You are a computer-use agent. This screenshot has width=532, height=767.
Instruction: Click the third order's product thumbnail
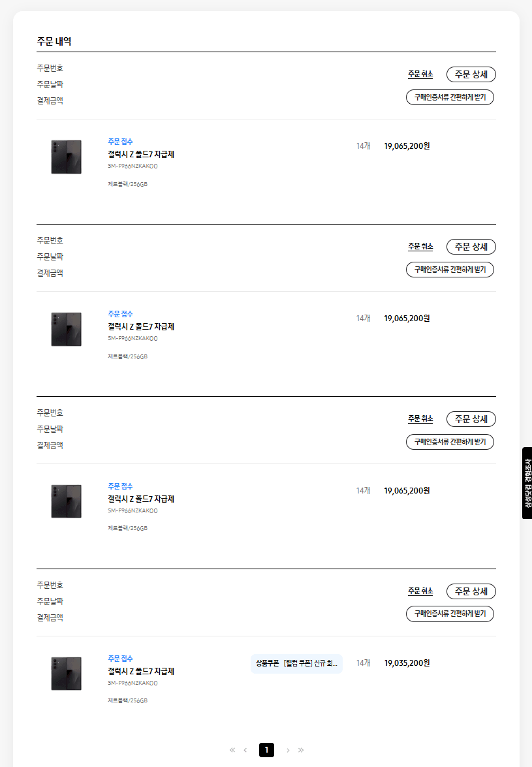(67, 501)
